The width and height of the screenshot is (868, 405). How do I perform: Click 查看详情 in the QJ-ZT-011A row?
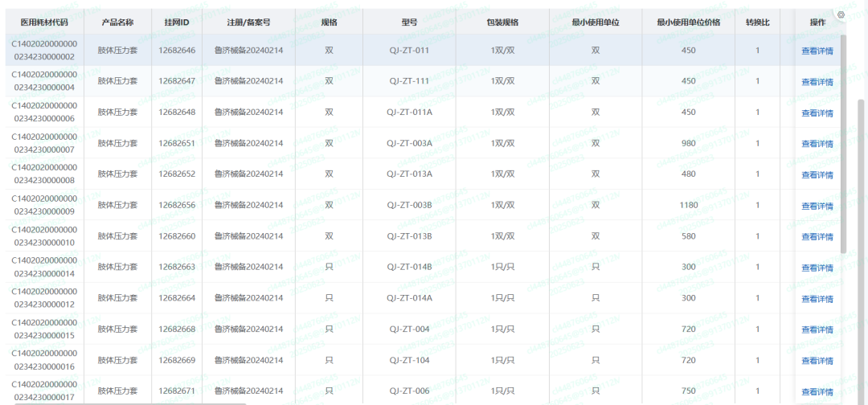click(x=817, y=113)
